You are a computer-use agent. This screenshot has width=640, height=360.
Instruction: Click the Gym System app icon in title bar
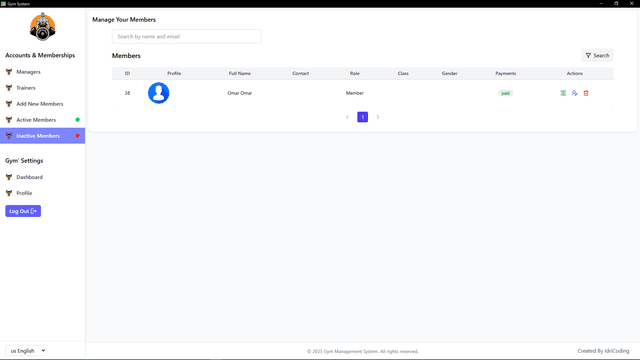(x=3, y=3)
